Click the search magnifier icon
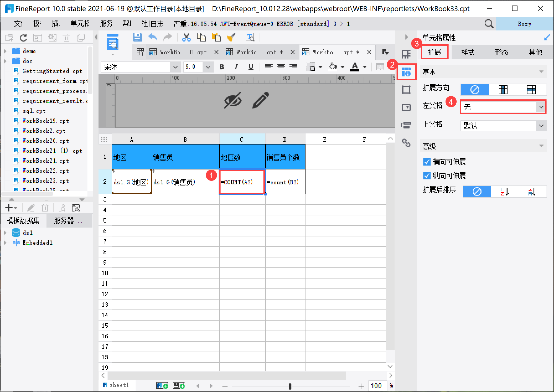 point(489,24)
